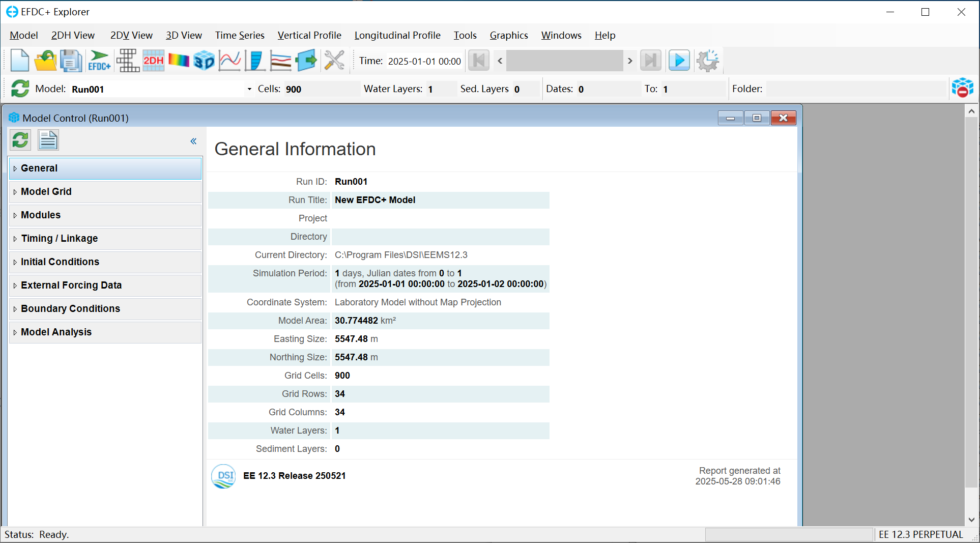Open the 2DH View menu

[x=73, y=35]
